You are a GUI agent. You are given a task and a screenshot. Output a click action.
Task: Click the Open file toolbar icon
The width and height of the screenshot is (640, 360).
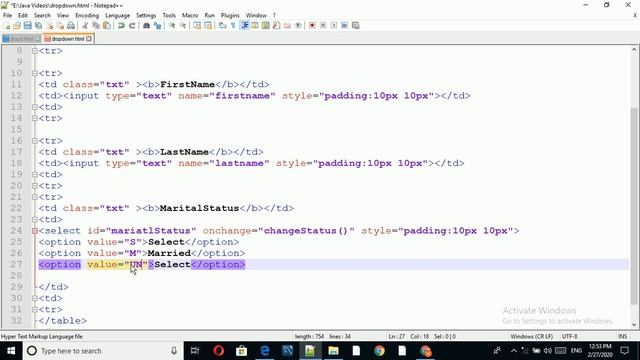17,26
